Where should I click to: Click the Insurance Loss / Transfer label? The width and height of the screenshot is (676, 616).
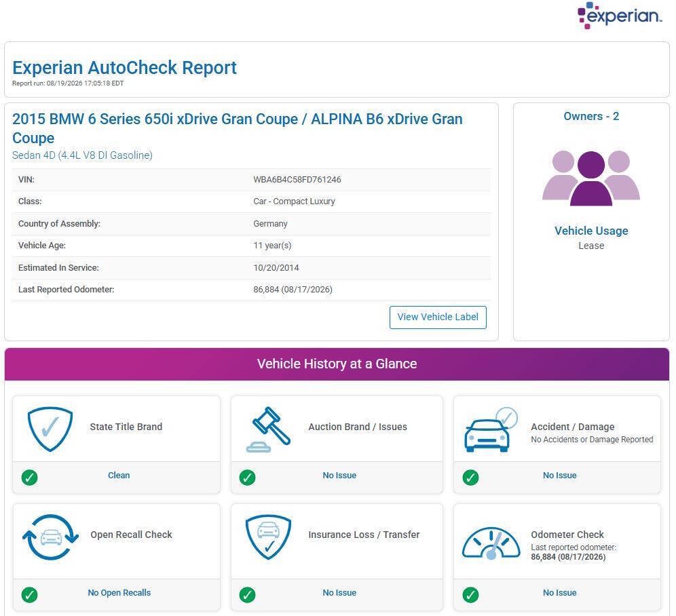click(x=364, y=535)
